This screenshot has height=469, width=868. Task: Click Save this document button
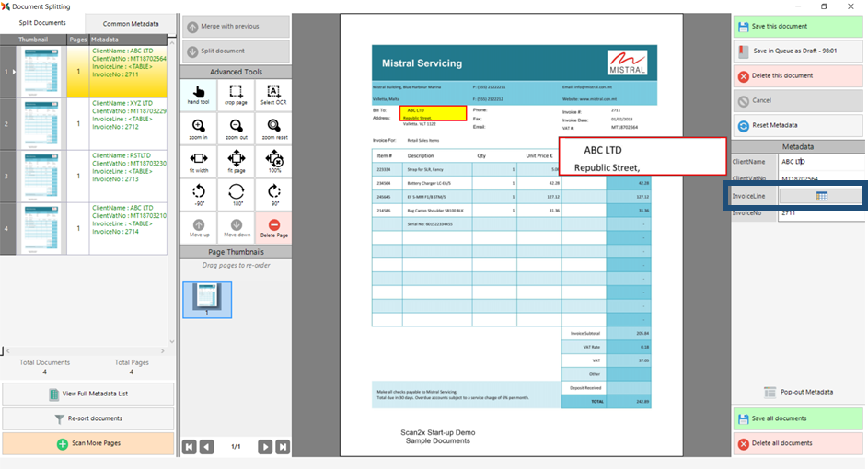coord(799,26)
